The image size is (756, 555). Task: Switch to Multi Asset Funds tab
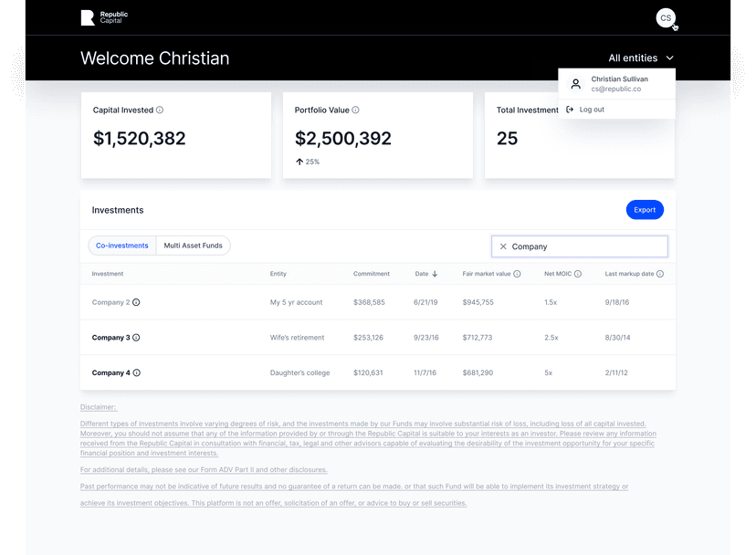click(x=193, y=246)
